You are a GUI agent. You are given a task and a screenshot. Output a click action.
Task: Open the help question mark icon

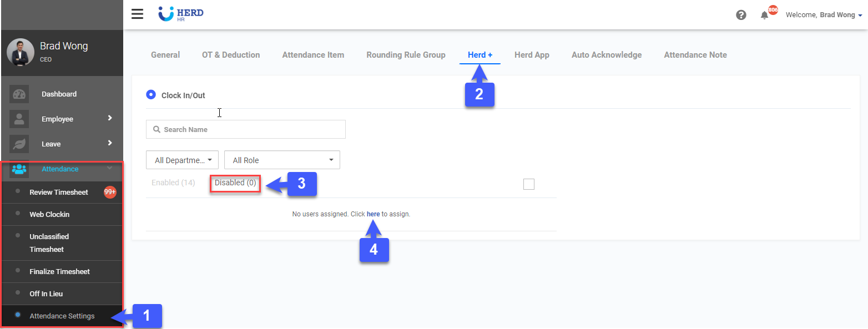(741, 15)
